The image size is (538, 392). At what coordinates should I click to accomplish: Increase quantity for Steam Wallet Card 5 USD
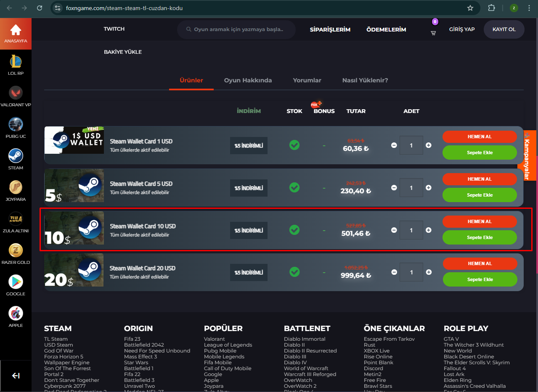pos(428,188)
